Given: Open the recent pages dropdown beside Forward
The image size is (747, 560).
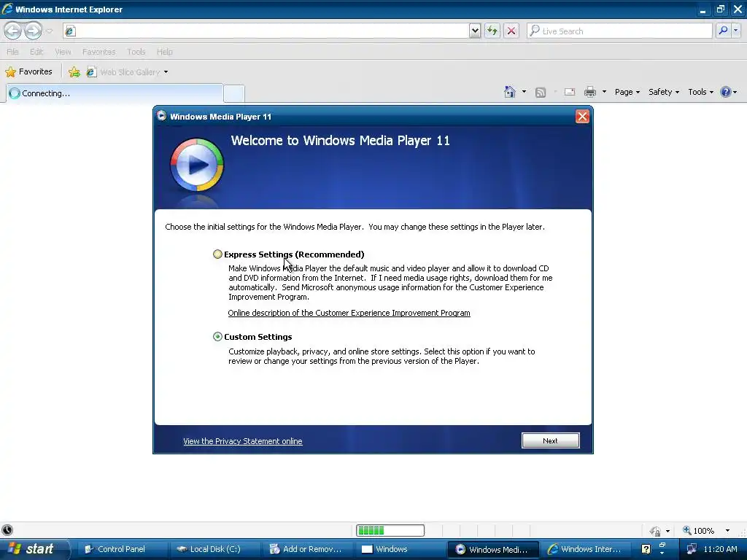Looking at the screenshot, I should click(x=49, y=31).
